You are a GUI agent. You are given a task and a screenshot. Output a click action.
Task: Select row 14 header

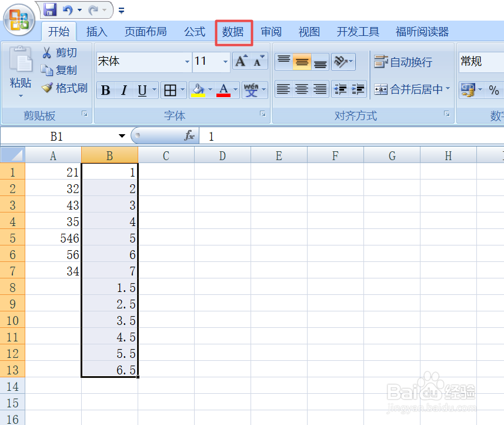(12, 386)
